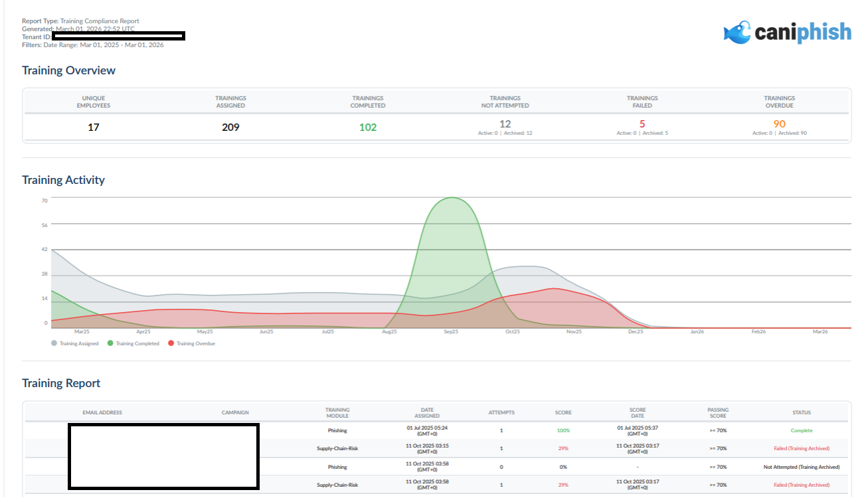Click the Sep25 label on the chart axis
862x504 pixels.
(x=451, y=331)
